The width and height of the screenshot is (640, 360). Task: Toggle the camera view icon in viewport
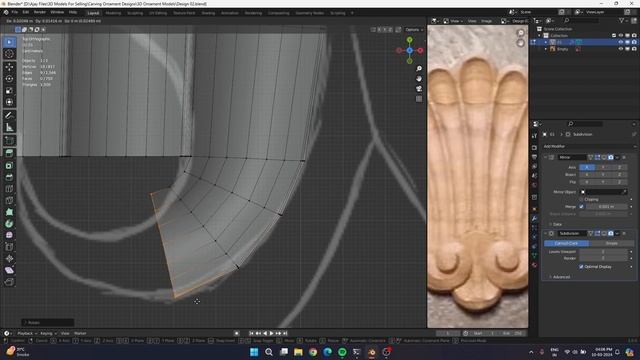click(x=419, y=89)
